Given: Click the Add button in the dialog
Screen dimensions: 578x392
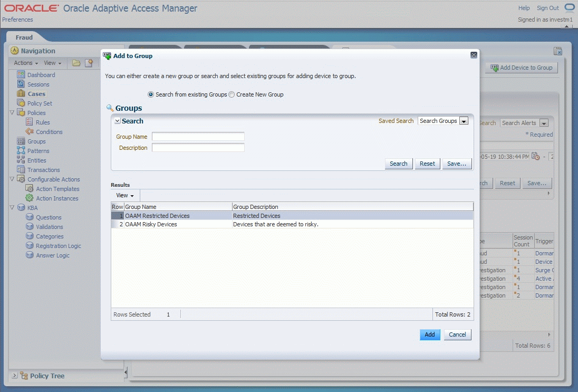Looking at the screenshot, I should click(430, 334).
